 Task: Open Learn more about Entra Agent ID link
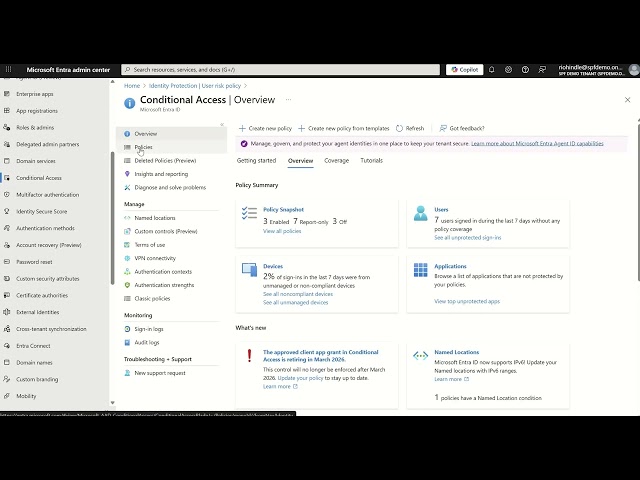[x=537, y=143]
